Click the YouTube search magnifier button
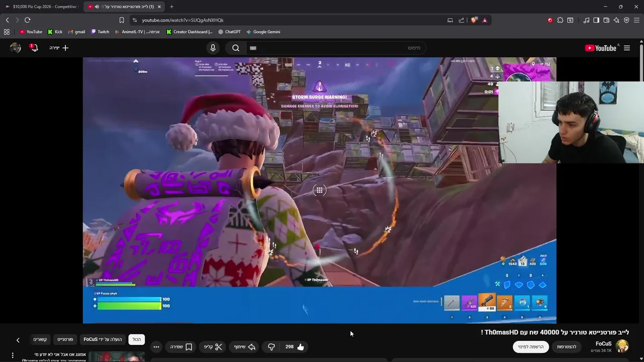Screen dimensions: 644x362 [x=235, y=48]
